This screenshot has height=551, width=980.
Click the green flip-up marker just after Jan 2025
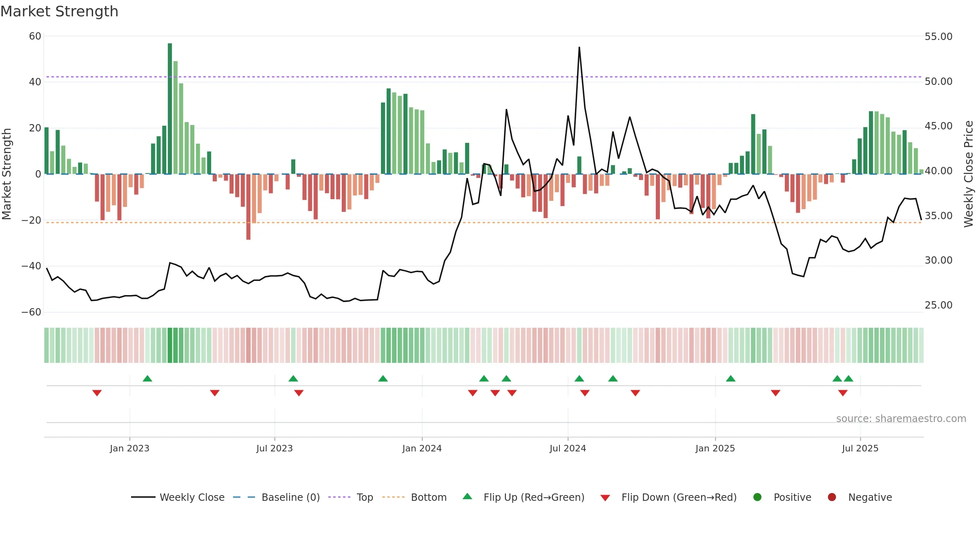coord(731,378)
